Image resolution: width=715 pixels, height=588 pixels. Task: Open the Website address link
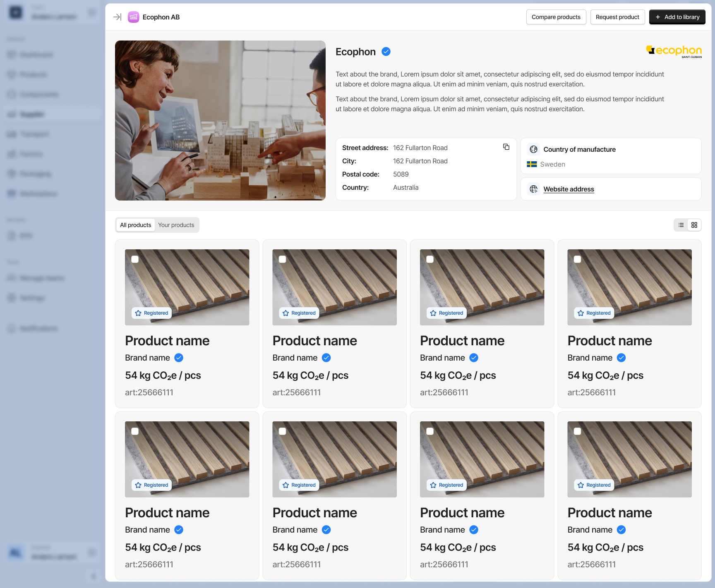(x=569, y=189)
